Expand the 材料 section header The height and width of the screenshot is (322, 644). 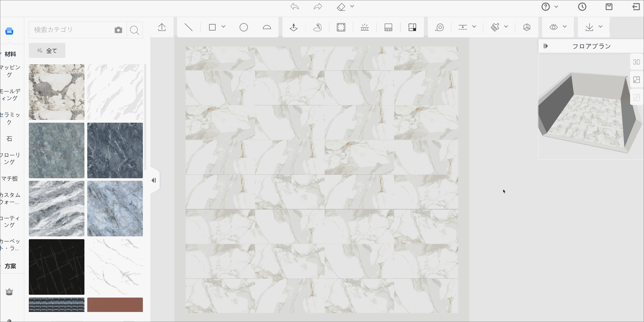coord(10,54)
